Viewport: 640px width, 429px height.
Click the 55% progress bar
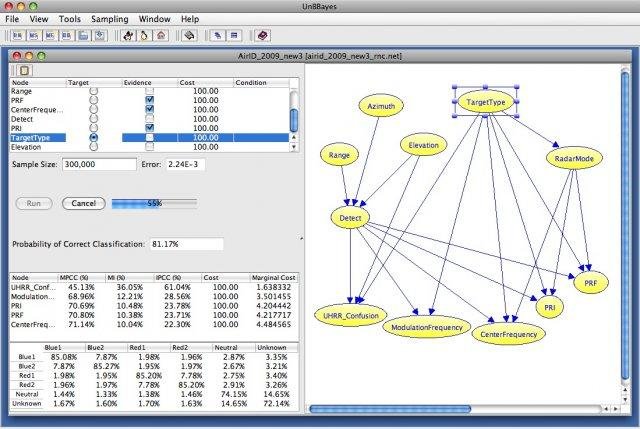pos(154,203)
